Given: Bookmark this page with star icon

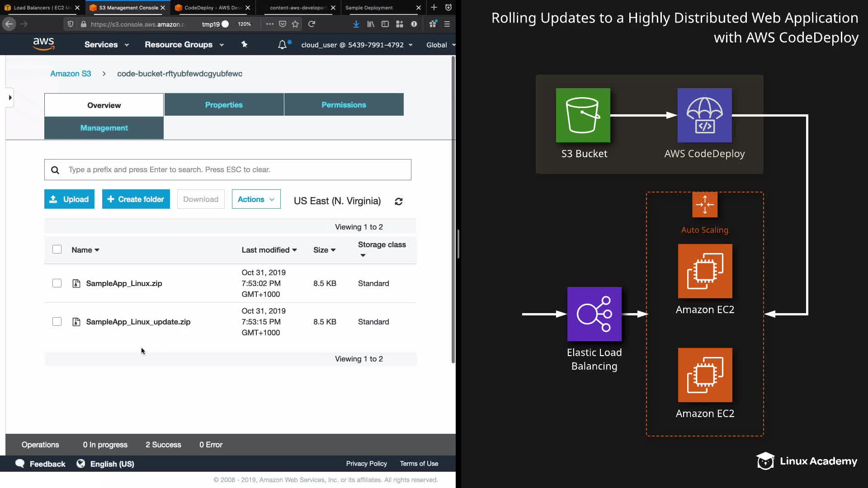Looking at the screenshot, I should click(x=295, y=24).
